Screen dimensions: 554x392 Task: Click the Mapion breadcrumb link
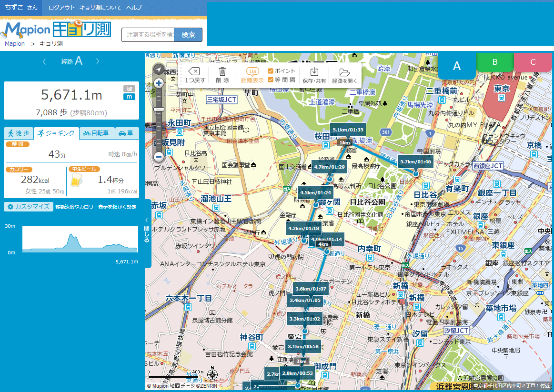(x=15, y=44)
